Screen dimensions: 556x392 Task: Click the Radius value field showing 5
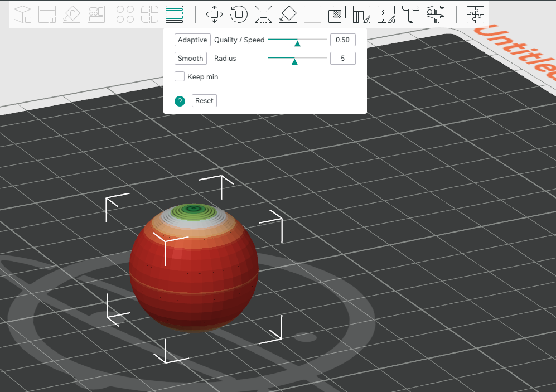click(343, 58)
